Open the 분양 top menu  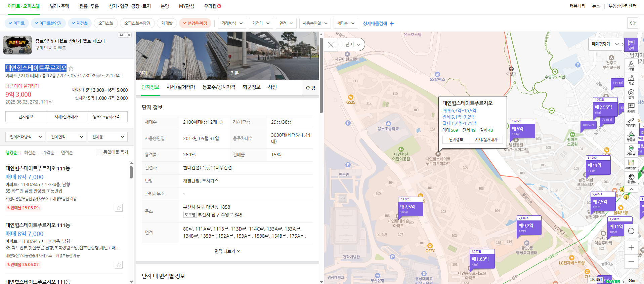pyautogui.click(x=165, y=6)
